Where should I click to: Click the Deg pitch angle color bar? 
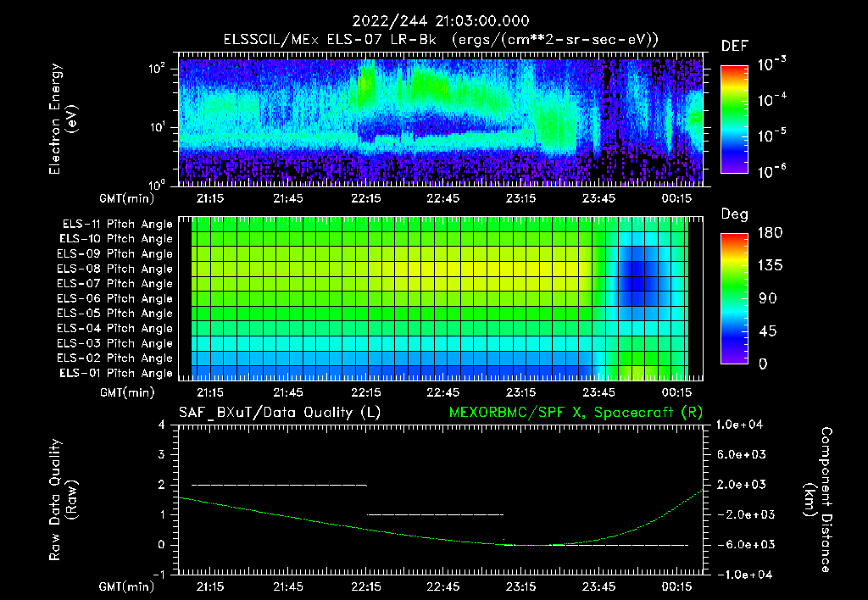(734, 298)
